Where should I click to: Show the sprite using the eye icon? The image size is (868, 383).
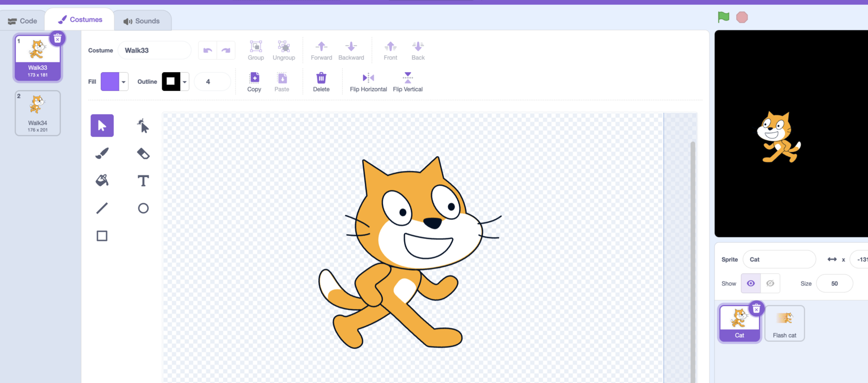pos(751,283)
